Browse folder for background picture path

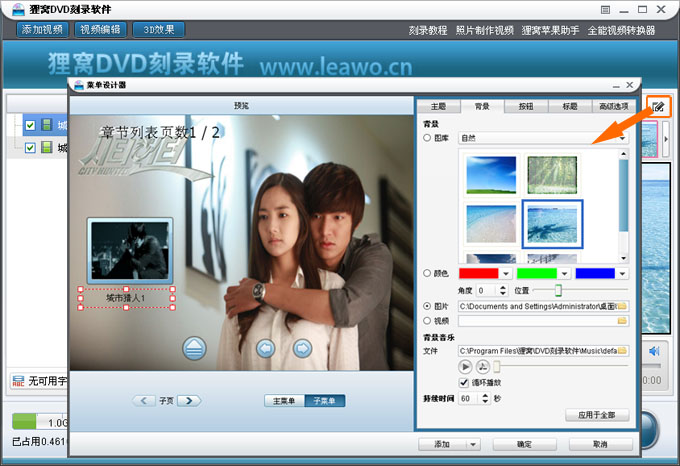click(x=622, y=306)
